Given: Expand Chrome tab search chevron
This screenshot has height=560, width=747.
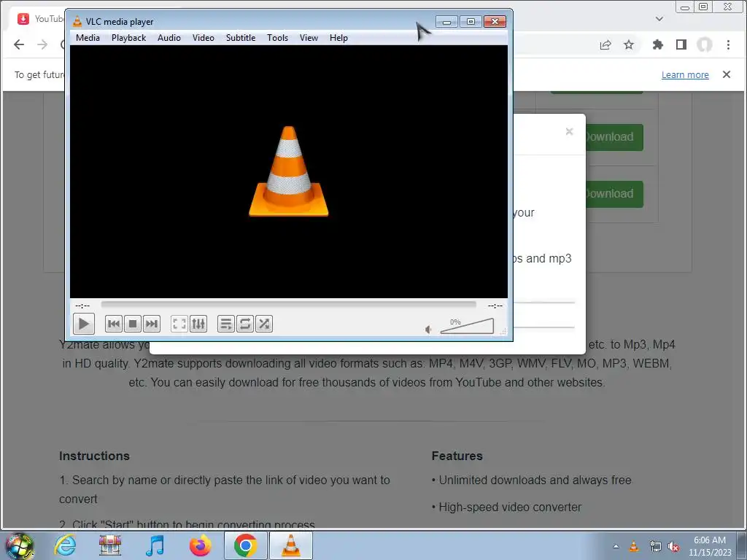Looking at the screenshot, I should tap(659, 19).
